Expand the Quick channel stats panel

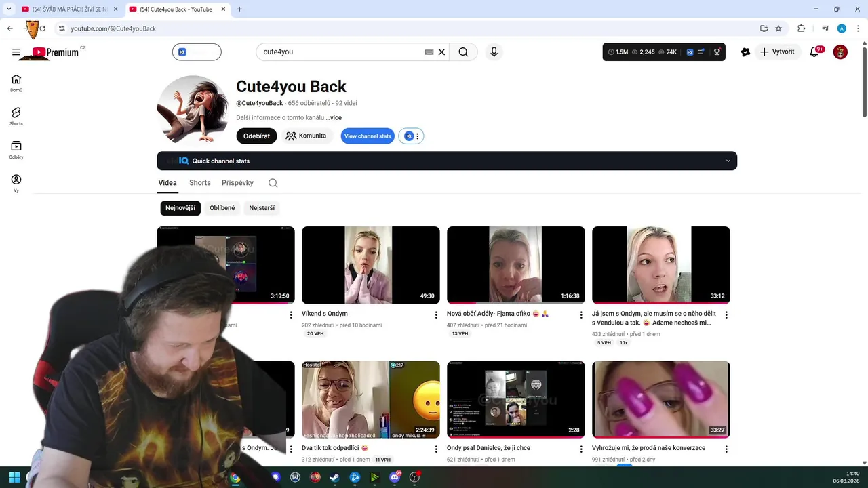tap(447, 161)
